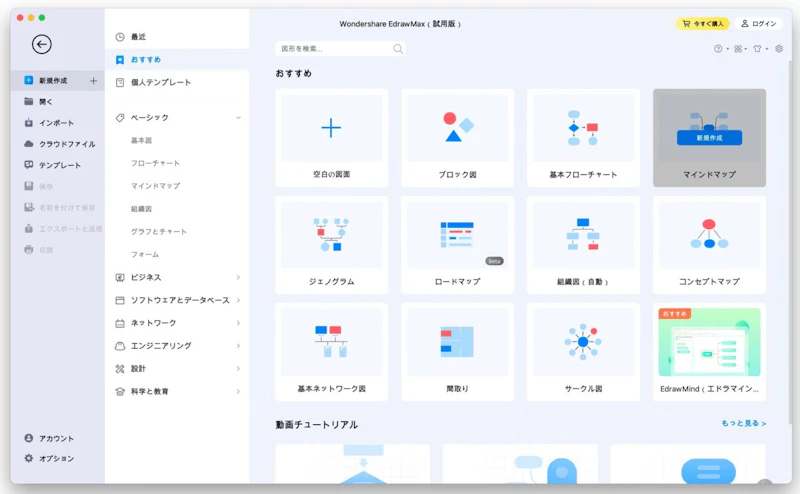Open the shirt theme icon dropdown
The image size is (800, 494).
[x=760, y=49]
